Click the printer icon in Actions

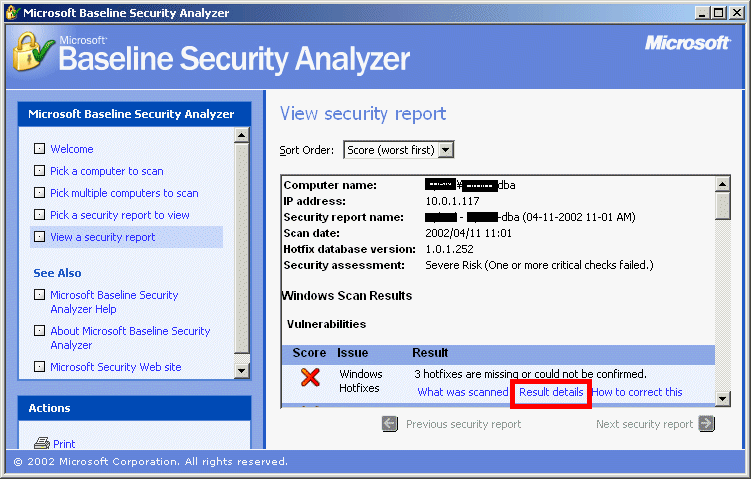[42, 443]
